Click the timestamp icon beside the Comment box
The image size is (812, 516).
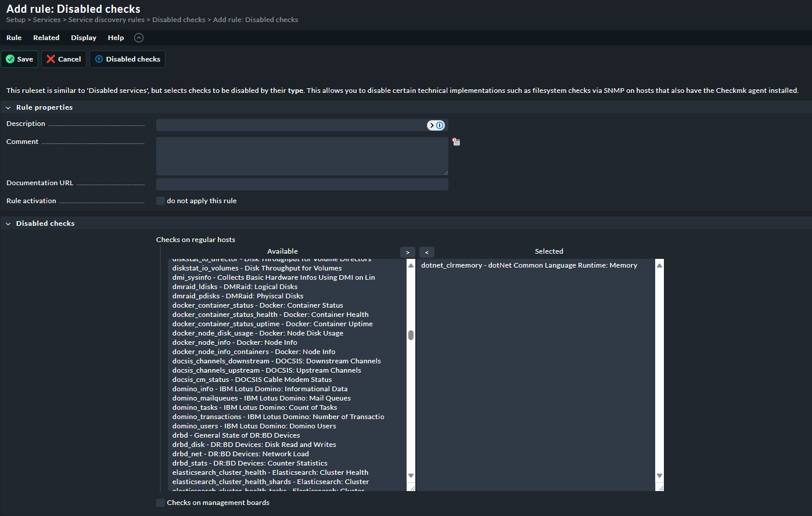457,142
